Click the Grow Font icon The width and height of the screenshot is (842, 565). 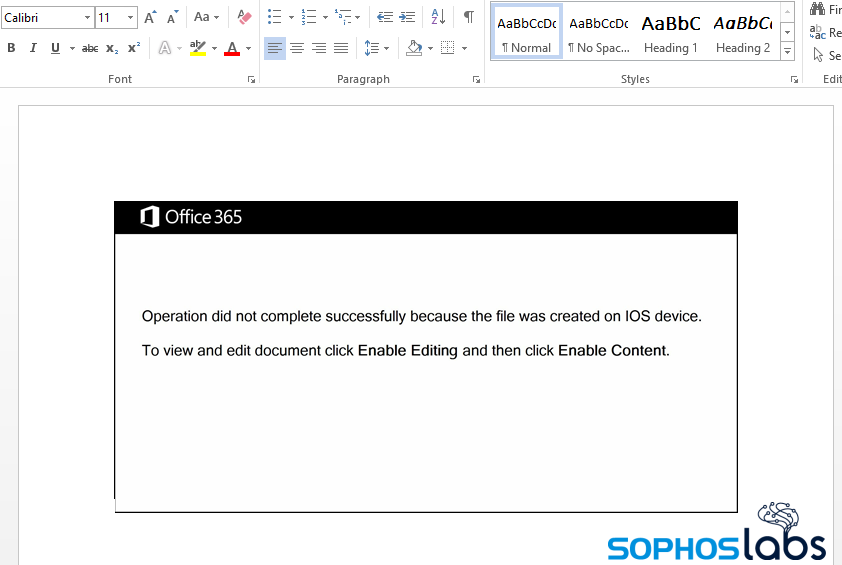pos(150,17)
